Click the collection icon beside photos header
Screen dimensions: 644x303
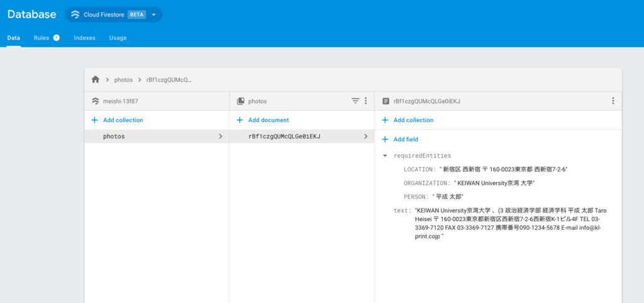point(241,101)
